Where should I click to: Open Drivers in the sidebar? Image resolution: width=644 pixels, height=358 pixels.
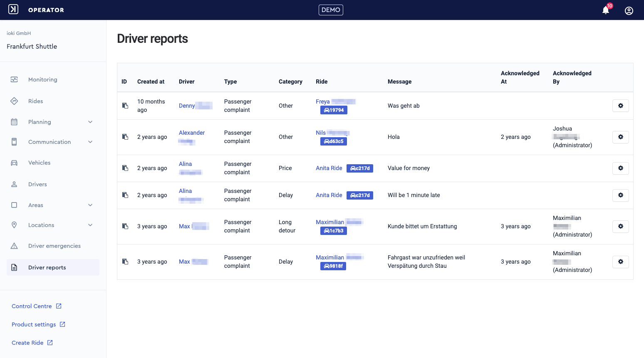[53, 184]
